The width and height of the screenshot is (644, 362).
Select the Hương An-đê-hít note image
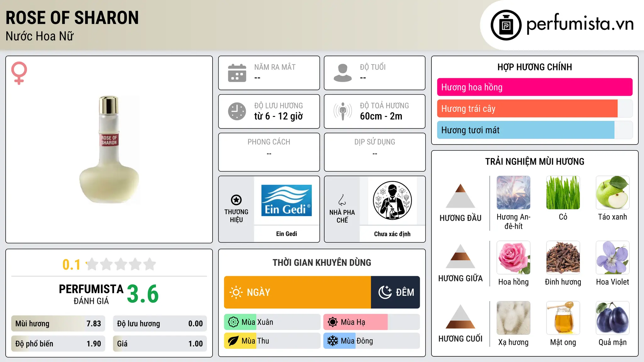click(514, 193)
